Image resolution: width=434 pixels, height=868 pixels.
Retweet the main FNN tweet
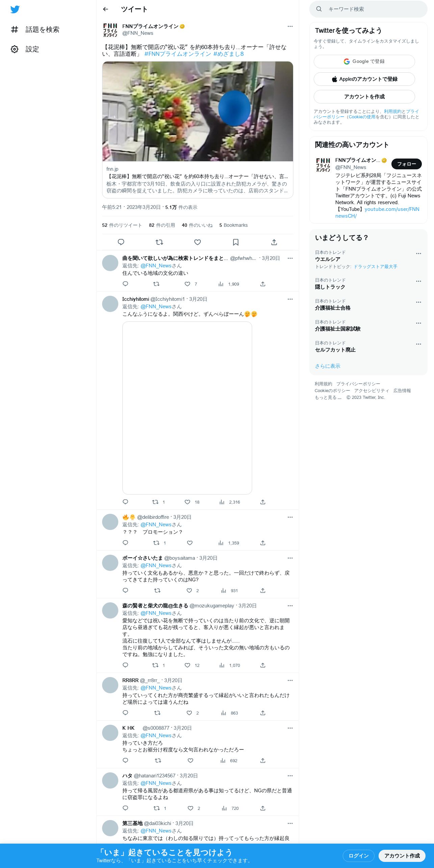(x=159, y=242)
